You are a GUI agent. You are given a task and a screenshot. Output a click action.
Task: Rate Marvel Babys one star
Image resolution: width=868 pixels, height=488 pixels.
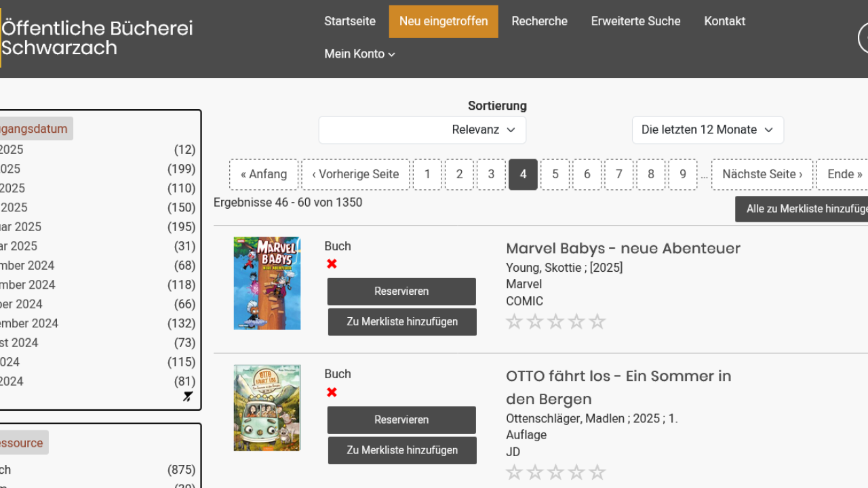click(515, 321)
